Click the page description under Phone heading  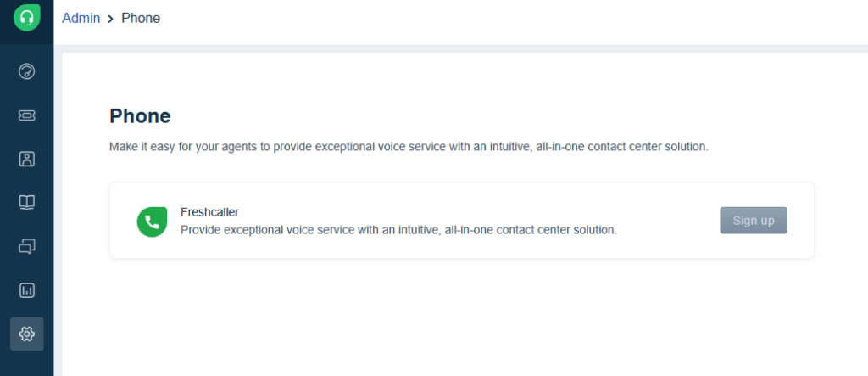[408, 147]
